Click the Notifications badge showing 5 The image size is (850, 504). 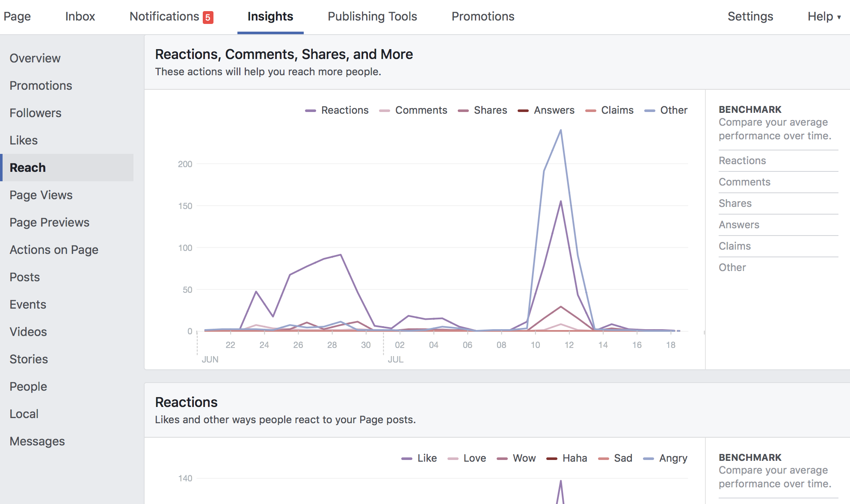[208, 18]
